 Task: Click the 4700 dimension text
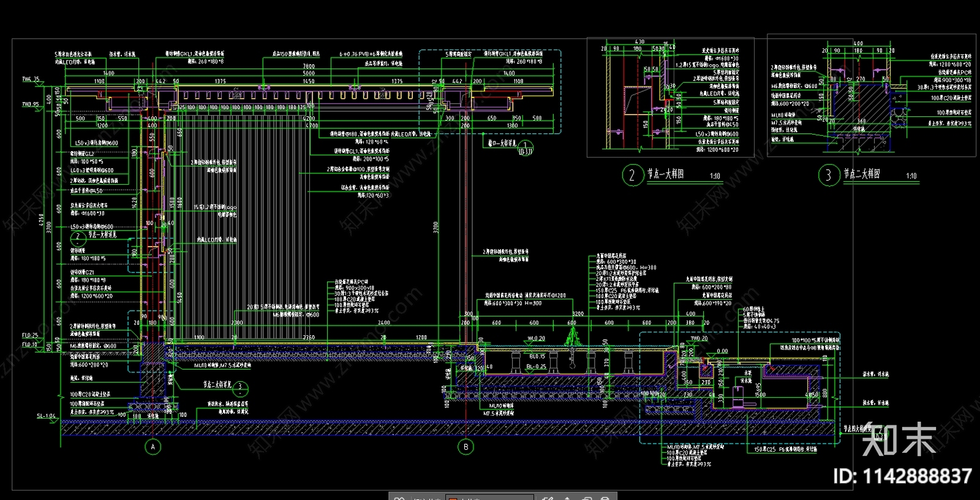tap(312, 125)
